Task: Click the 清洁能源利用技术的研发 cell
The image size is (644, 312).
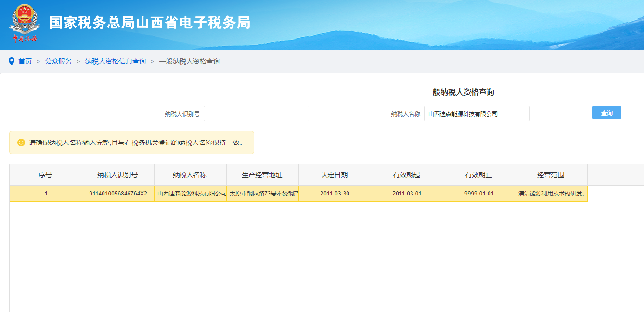Action: click(551, 194)
